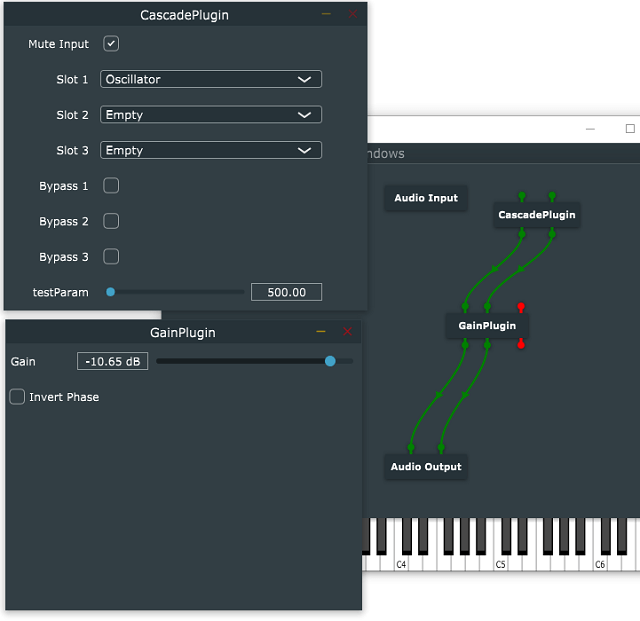Minimize the GainPlugin window
This screenshot has height=621, width=640.
click(x=321, y=332)
